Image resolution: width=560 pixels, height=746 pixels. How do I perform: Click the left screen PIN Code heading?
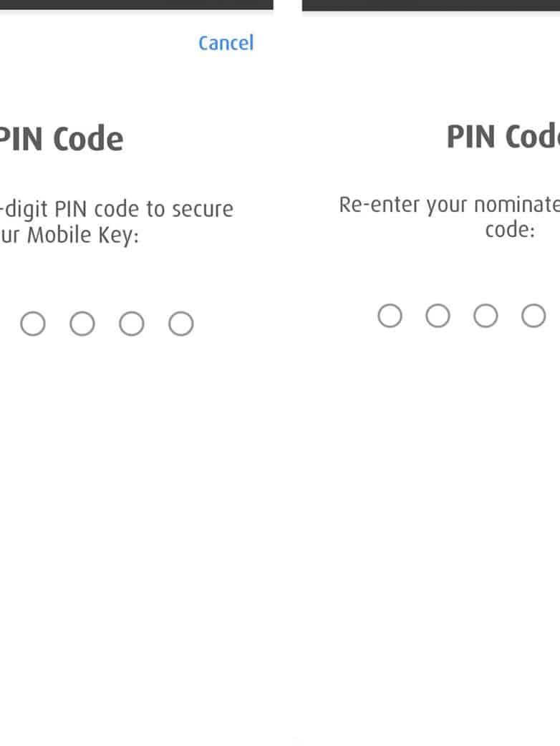[61, 139]
